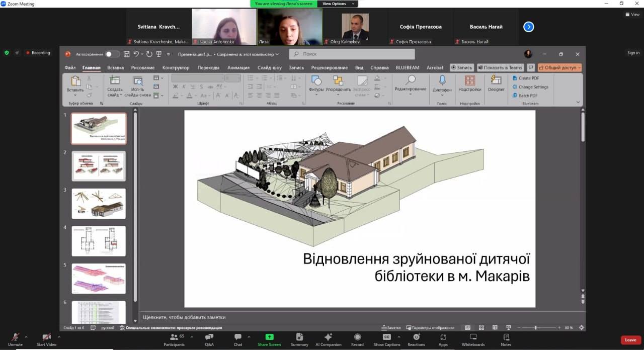The image size is (644, 350).
Task: Click the green Share Screen icon
Action: [x=269, y=337]
